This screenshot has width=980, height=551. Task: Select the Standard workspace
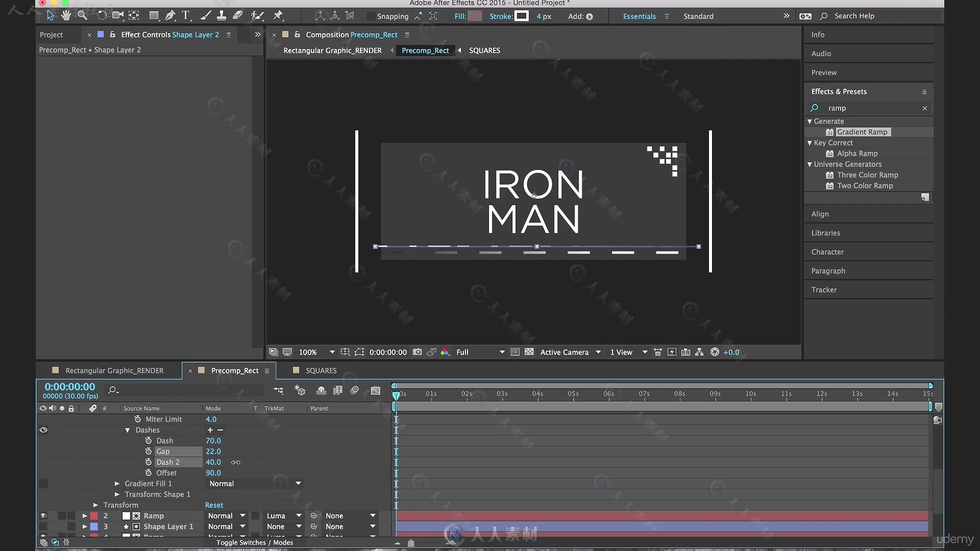pyautogui.click(x=698, y=16)
